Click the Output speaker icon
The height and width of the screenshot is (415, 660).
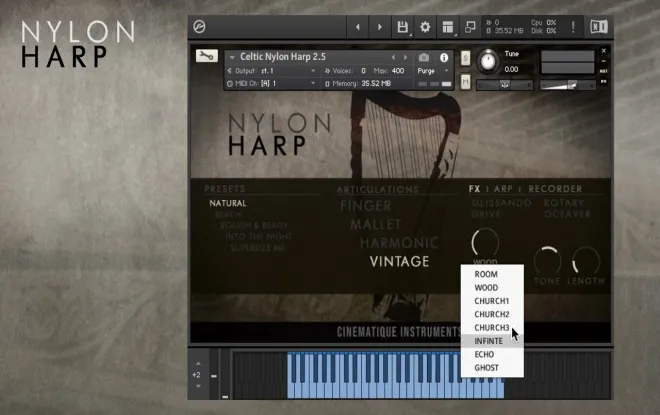click(230, 71)
